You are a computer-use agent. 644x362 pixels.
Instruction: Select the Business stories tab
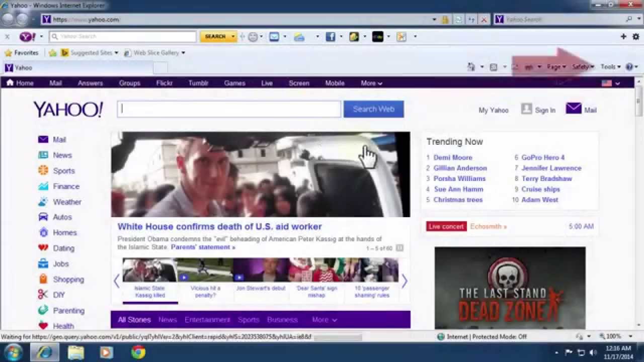[282, 320]
